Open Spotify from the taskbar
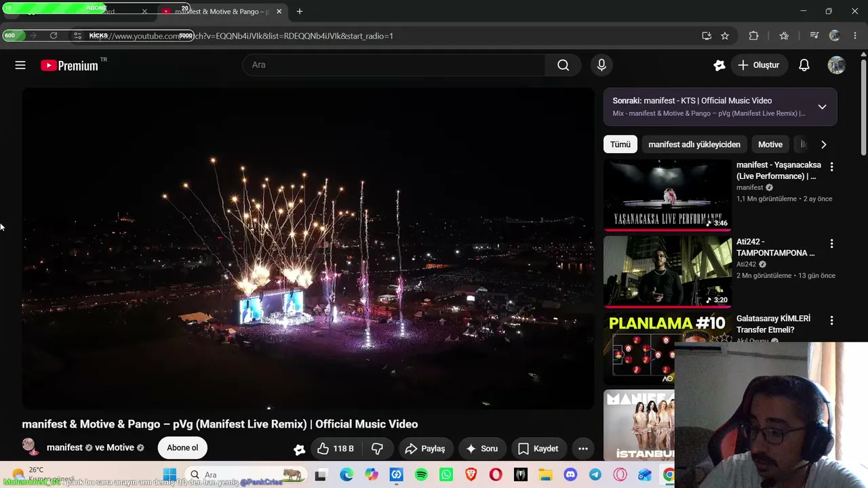Viewport: 868px width, 488px height. (x=421, y=475)
